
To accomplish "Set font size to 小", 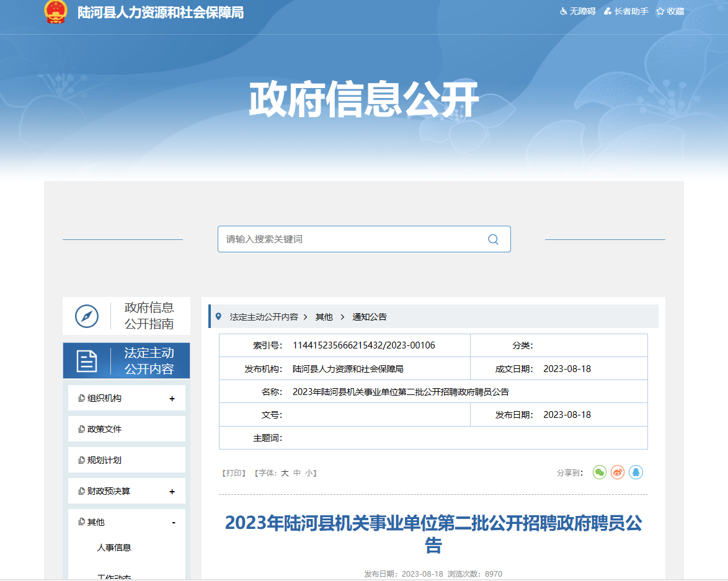I will [x=308, y=473].
